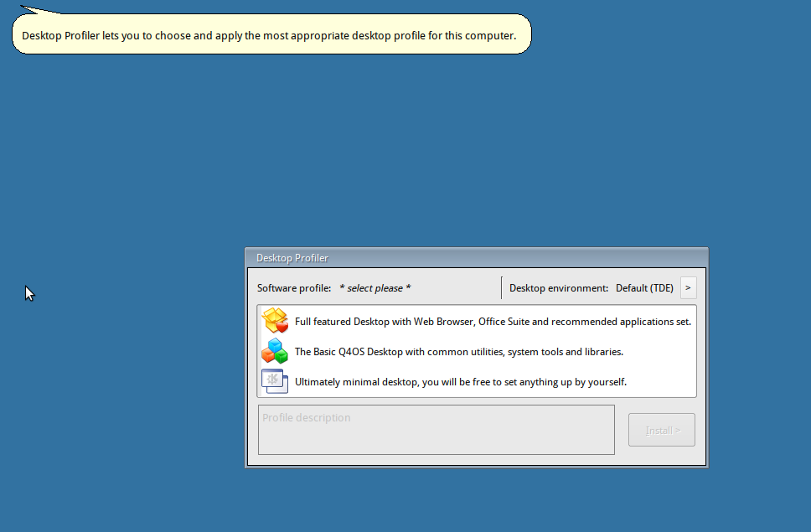Image resolution: width=811 pixels, height=532 pixels.
Task: Choose 'The Basic Q4OS Desktop' profile text
Action: [459, 352]
